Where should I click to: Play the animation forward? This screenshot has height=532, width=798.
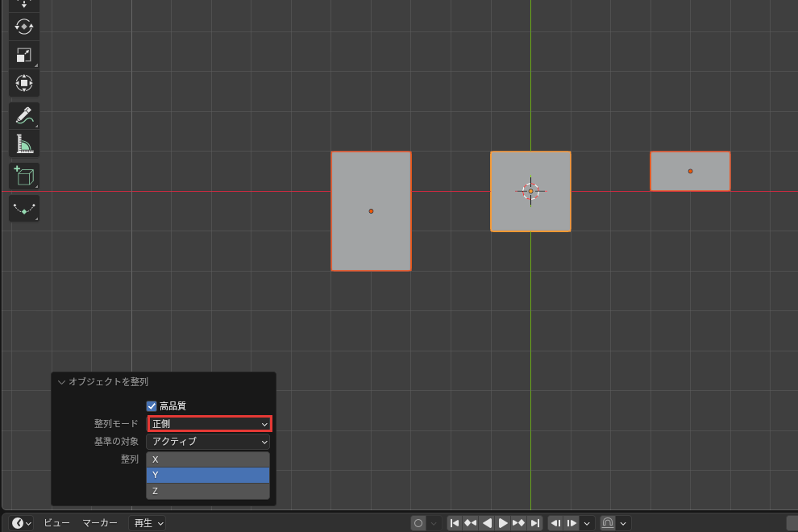503,523
